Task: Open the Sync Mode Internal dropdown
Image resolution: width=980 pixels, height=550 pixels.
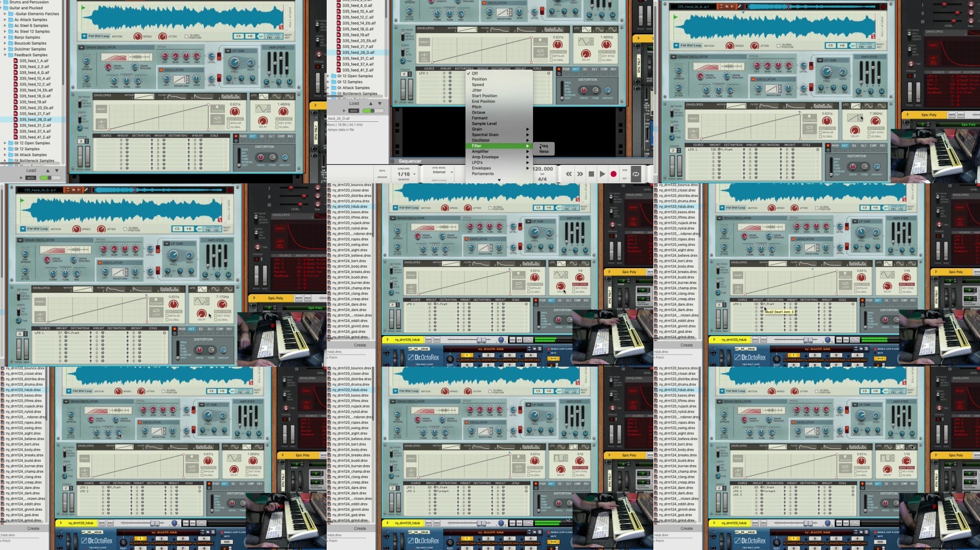Action: coord(442,172)
